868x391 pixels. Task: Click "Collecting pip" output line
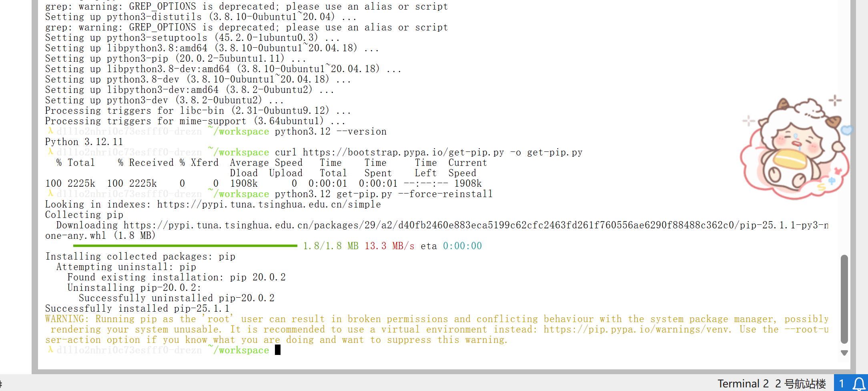point(84,215)
